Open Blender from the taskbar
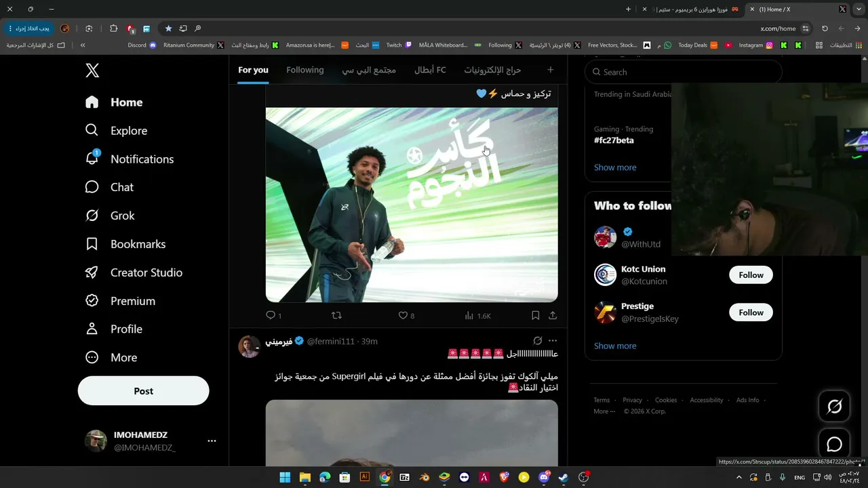The image size is (868, 488). [424, 477]
